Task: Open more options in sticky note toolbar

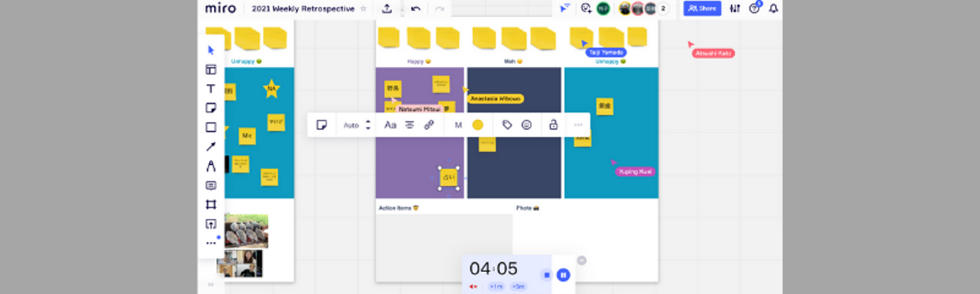Action: (x=578, y=125)
